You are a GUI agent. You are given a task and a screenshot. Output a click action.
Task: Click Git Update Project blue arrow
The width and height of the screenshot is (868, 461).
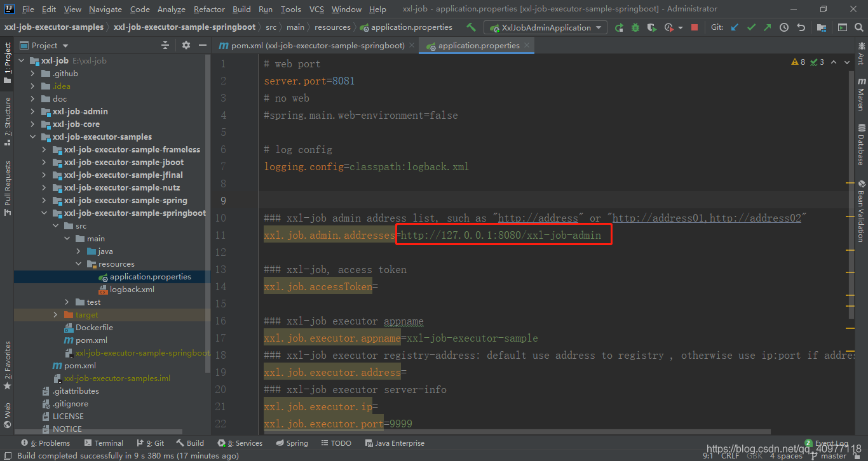coord(735,27)
